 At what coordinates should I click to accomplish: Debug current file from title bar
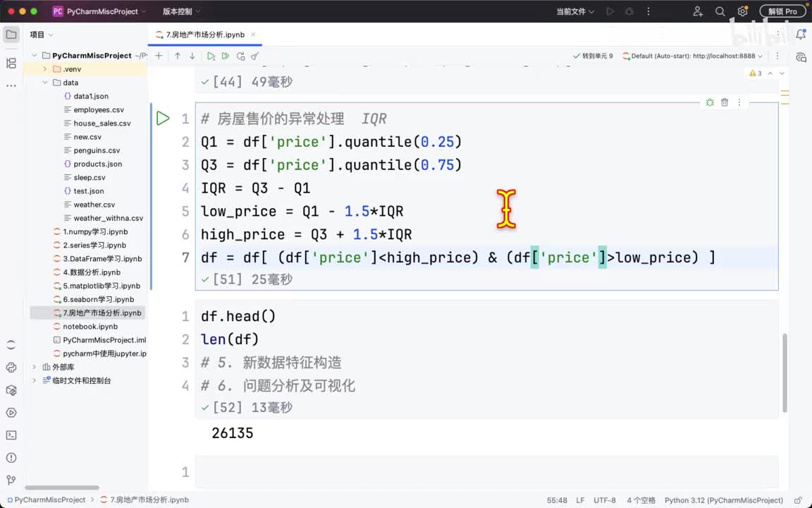click(629, 11)
